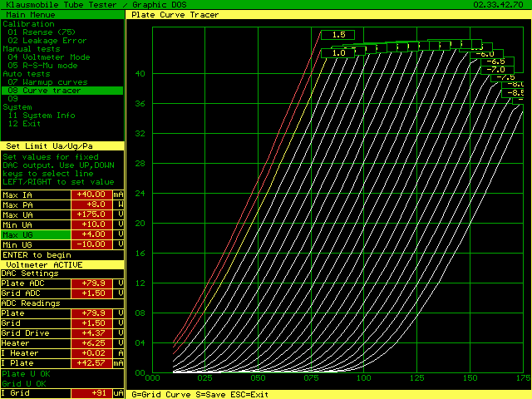532x399 pixels.
Task: Click the Min UA +10.0 field
Action: pos(94,225)
